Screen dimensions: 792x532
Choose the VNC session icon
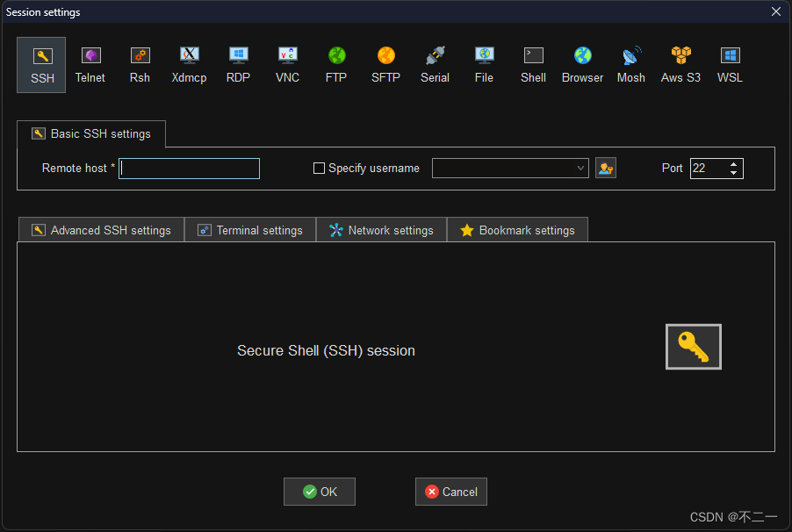point(287,63)
